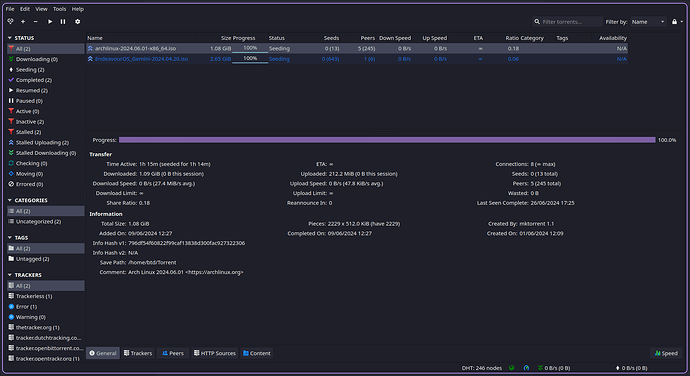Image resolution: width=690 pixels, height=376 pixels.
Task: Focus the Filter torrents search field
Action: tap(567, 22)
